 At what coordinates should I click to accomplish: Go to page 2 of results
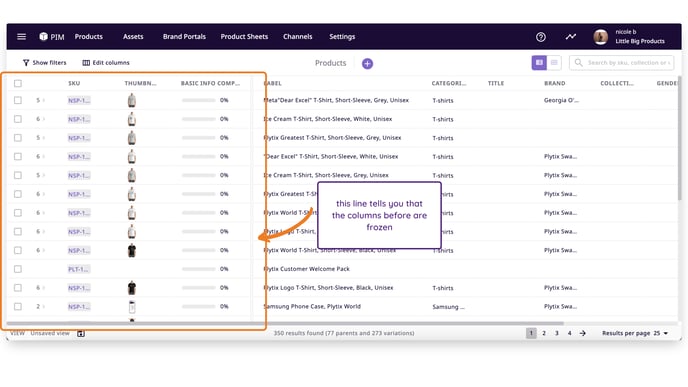[x=544, y=333]
